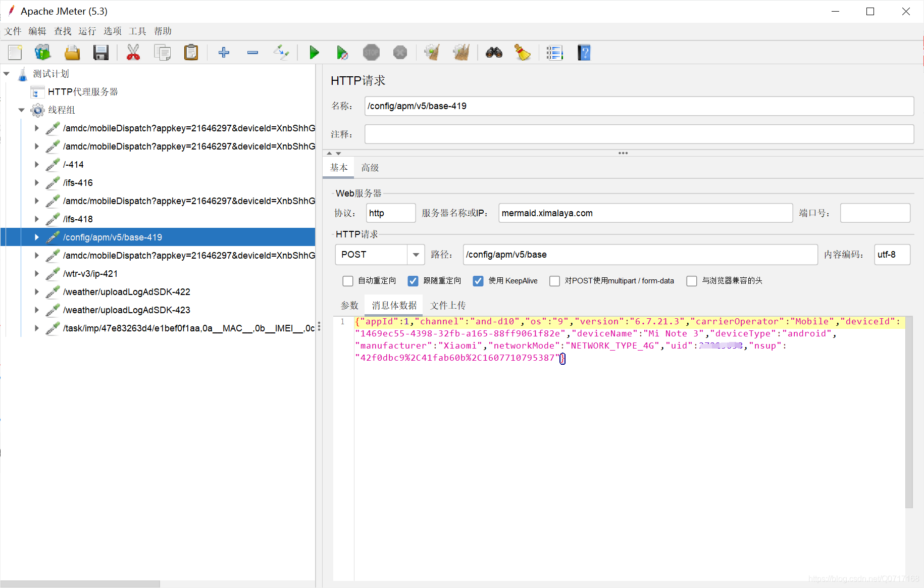
Task: Open the Templates icon in toolbar
Action: point(43,53)
